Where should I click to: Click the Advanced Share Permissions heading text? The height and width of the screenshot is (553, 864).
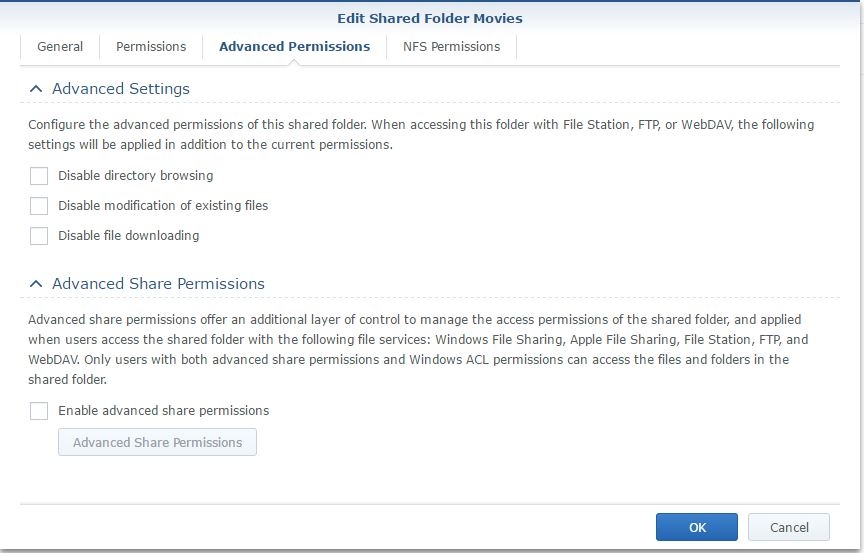[x=158, y=284]
